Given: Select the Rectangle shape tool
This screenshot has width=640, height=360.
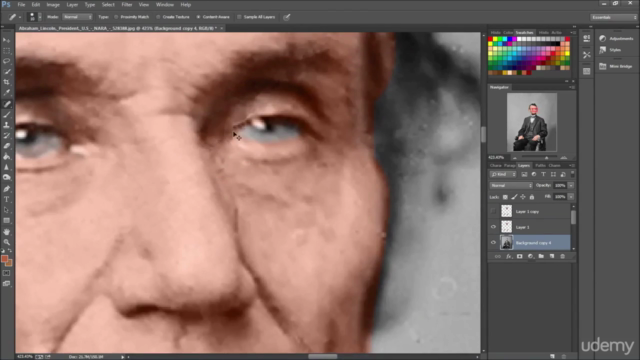Looking at the screenshot, I should 7,221.
